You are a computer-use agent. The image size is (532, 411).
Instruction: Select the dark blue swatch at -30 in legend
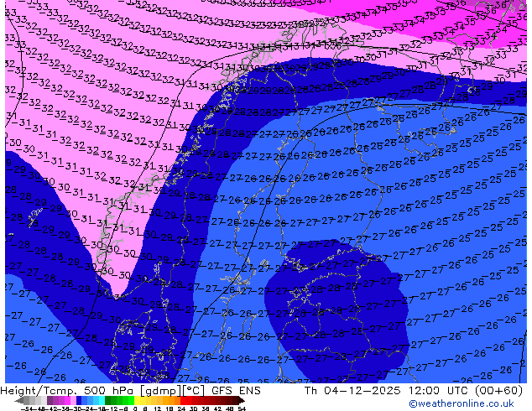coord(79,401)
